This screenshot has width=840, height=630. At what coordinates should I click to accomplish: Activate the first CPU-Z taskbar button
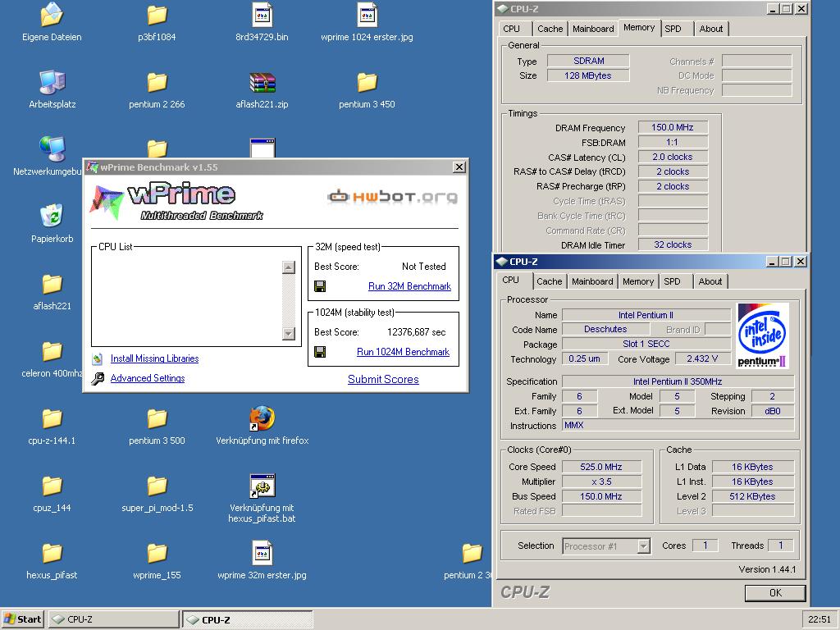(114, 619)
